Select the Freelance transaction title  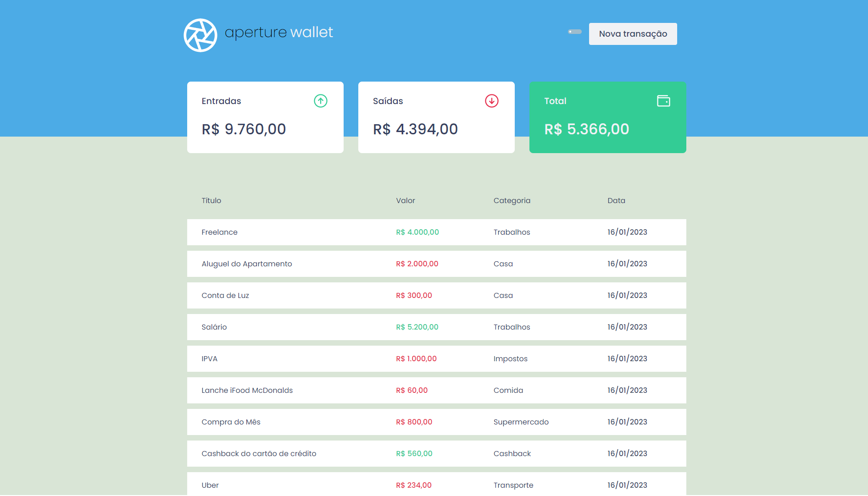point(220,232)
